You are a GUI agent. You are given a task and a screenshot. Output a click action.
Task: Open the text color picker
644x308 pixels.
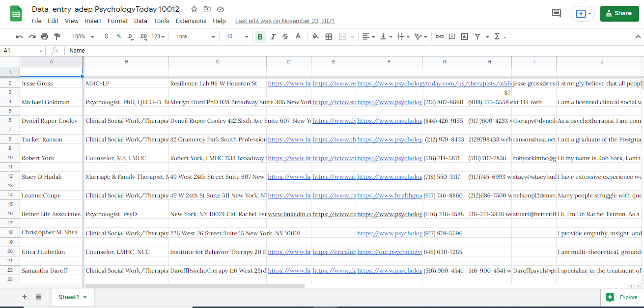coord(297,36)
